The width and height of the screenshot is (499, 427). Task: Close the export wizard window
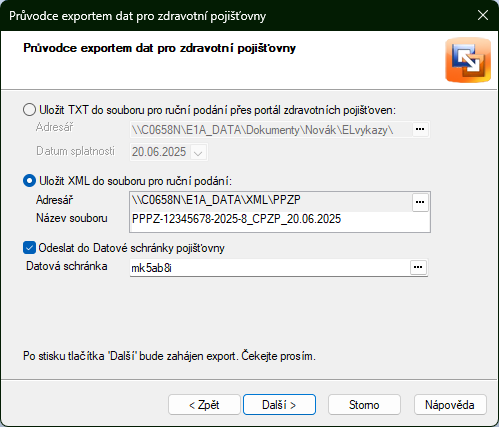(x=483, y=15)
